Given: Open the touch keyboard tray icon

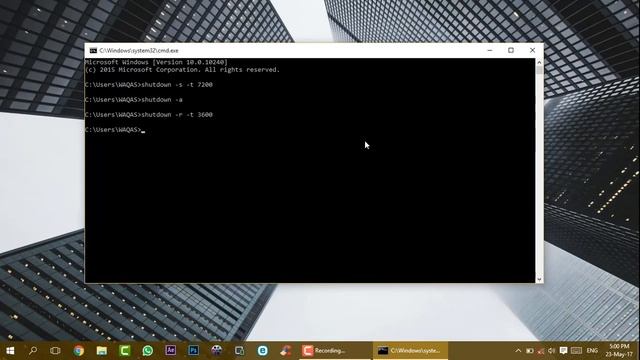Looking at the screenshot, I should [576, 351].
